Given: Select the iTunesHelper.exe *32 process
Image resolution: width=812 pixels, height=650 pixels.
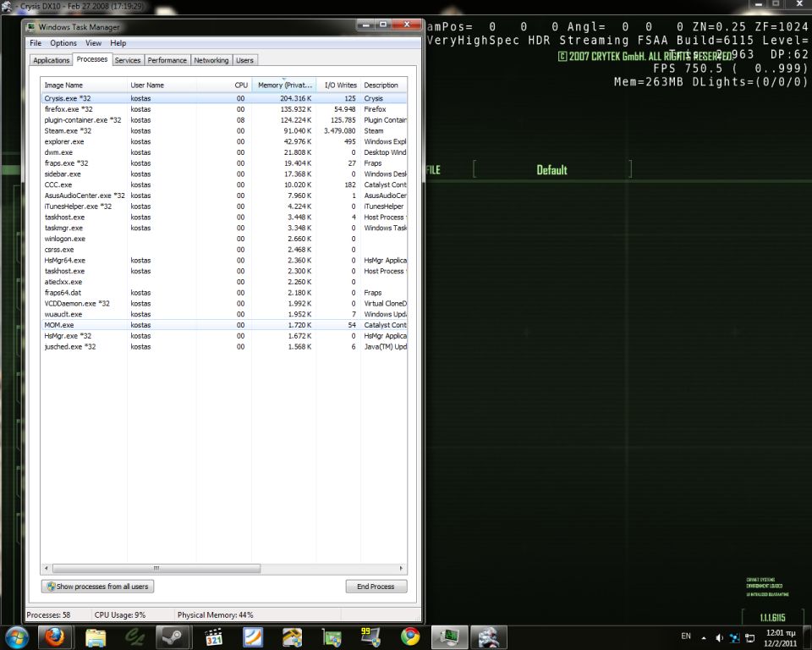Looking at the screenshot, I should (x=223, y=207).
